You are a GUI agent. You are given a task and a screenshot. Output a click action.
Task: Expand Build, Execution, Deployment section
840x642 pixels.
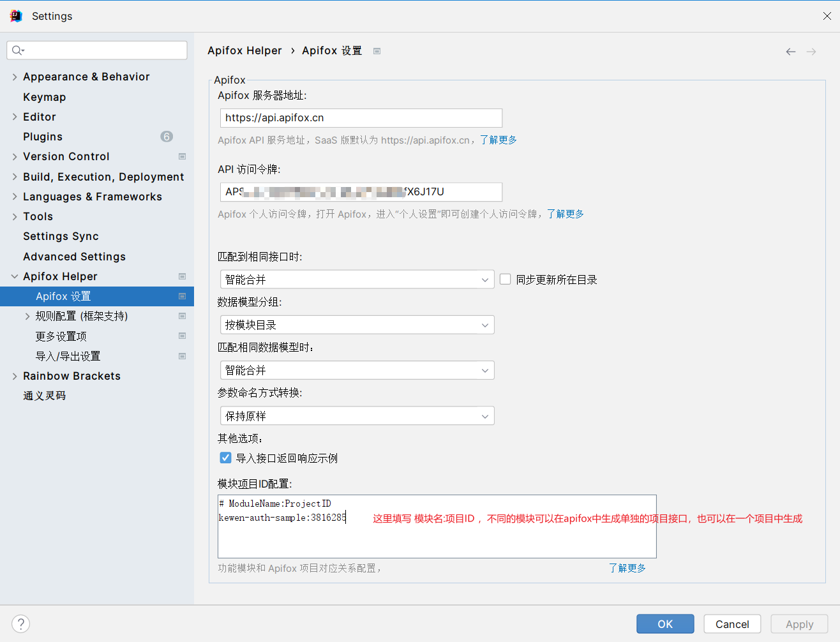15,177
